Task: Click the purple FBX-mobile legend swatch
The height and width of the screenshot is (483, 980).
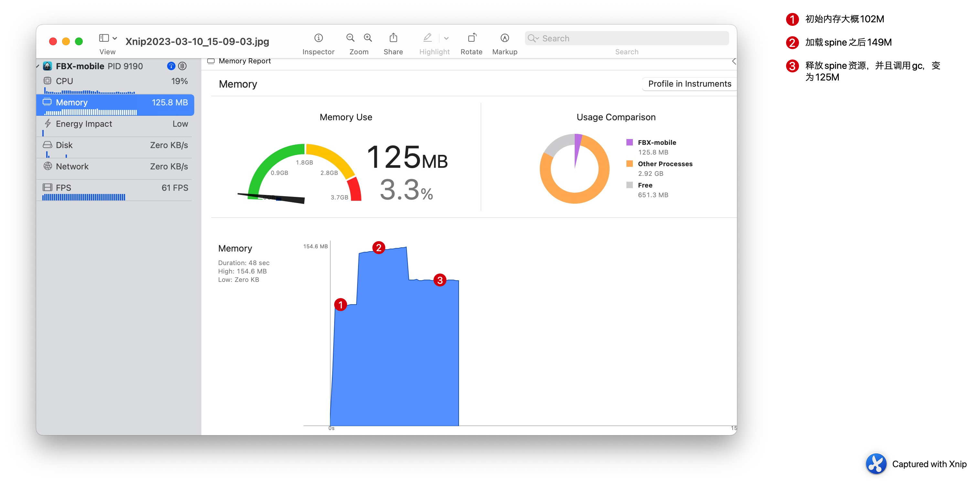Action: click(629, 142)
